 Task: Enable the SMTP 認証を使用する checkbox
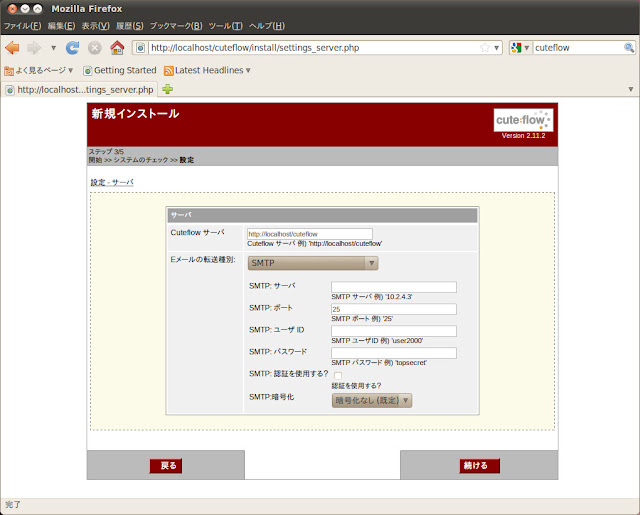pos(338,375)
